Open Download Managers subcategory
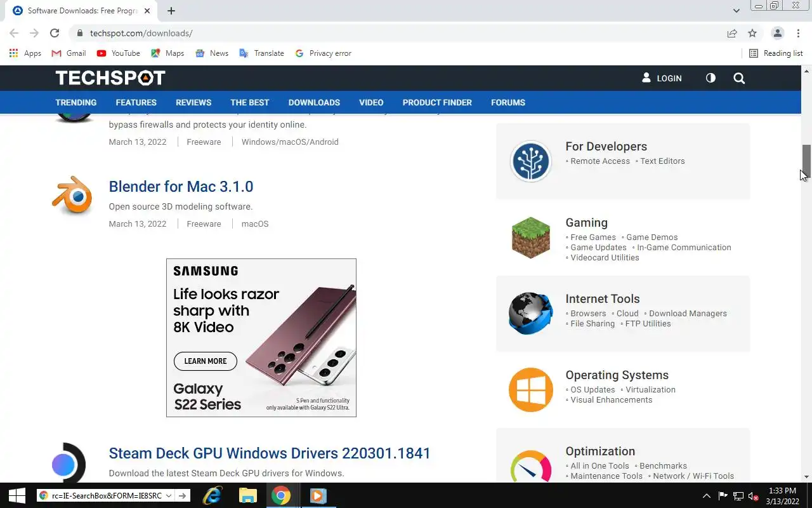812x508 pixels. (688, 314)
